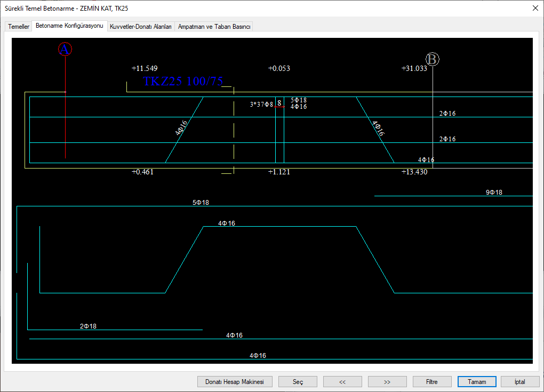The height and width of the screenshot is (392, 544).
Task: Open the Donatı Hesap Makinesi calculator
Action: click(235, 382)
